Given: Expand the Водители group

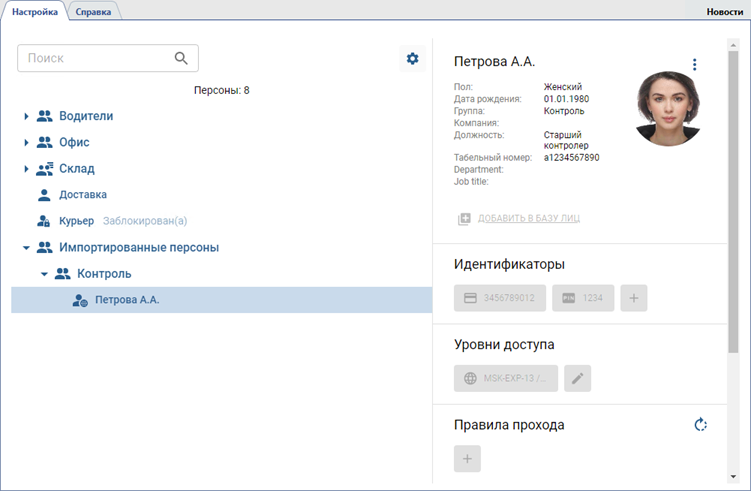Looking at the screenshot, I should point(26,117).
